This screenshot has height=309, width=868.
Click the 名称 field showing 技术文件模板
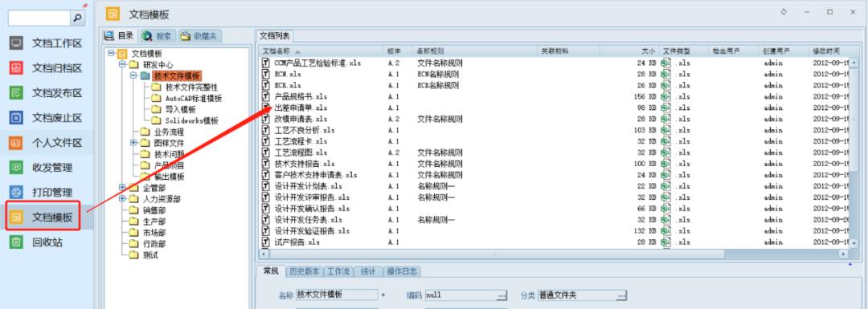click(x=337, y=295)
